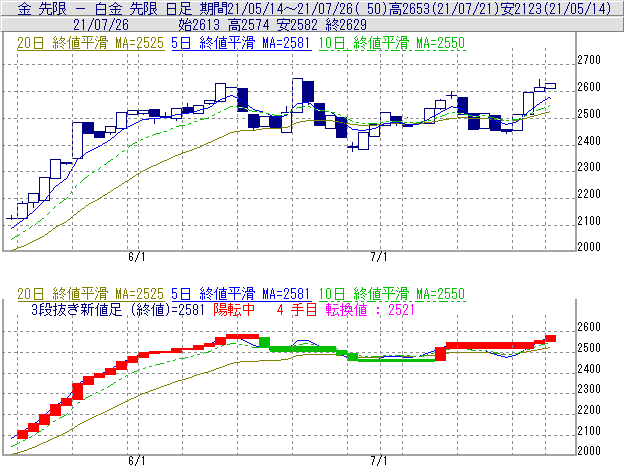The width and height of the screenshot is (624, 475).
Task: Click the 2400 axis label on the three-line break chart
Action: [x=589, y=368]
